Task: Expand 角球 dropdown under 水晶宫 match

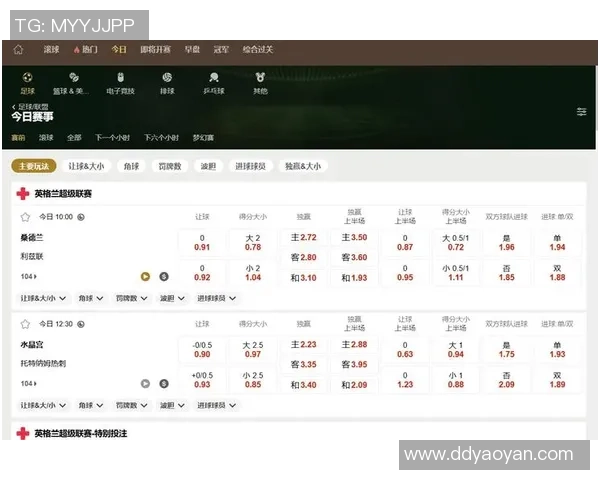Action: [91, 405]
